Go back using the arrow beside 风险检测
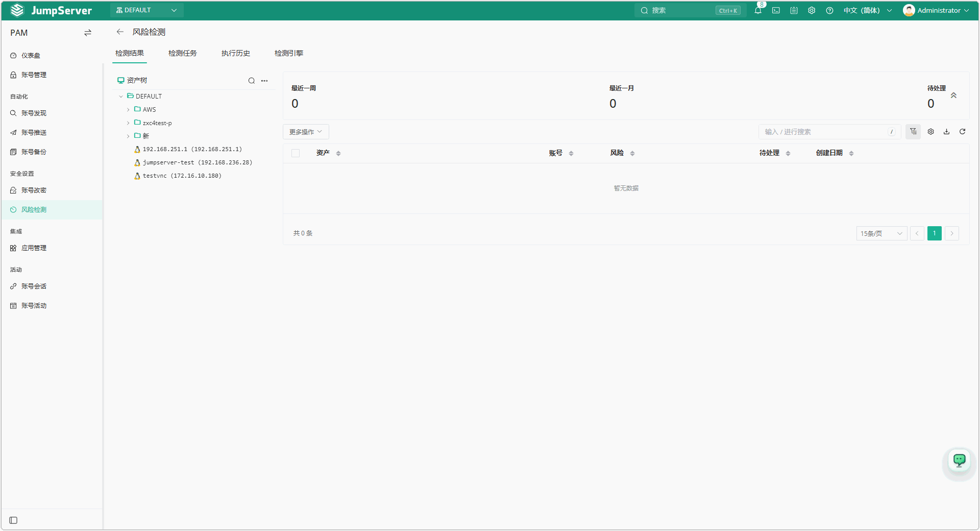This screenshot has height=531, width=980. 120,32
